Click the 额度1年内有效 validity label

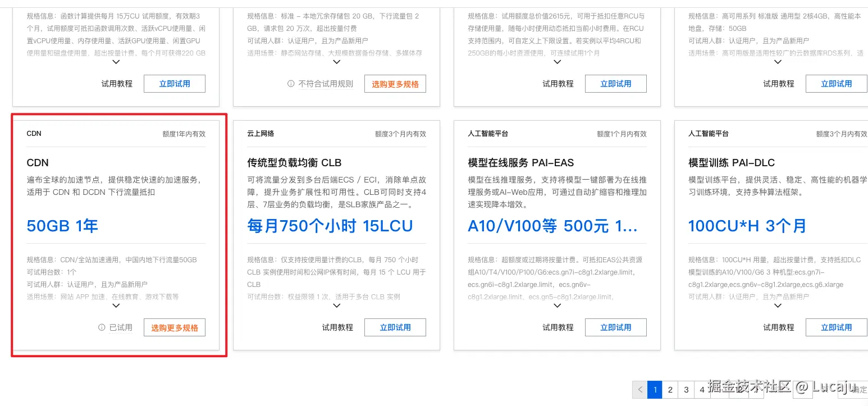click(184, 134)
